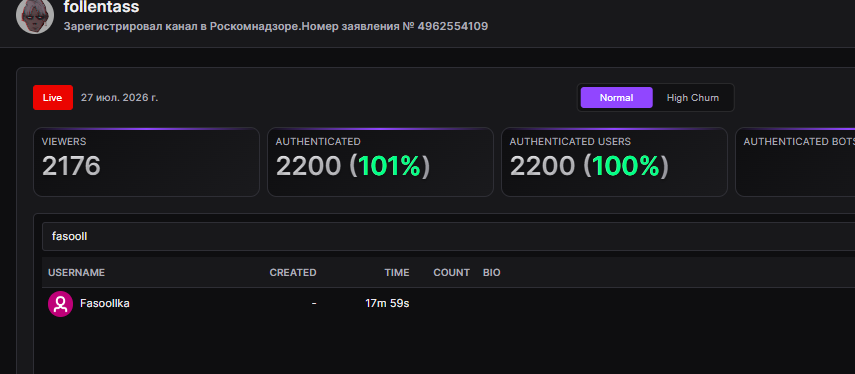Click the 17m 59s watch time value
The image size is (855, 374).
[x=387, y=304]
